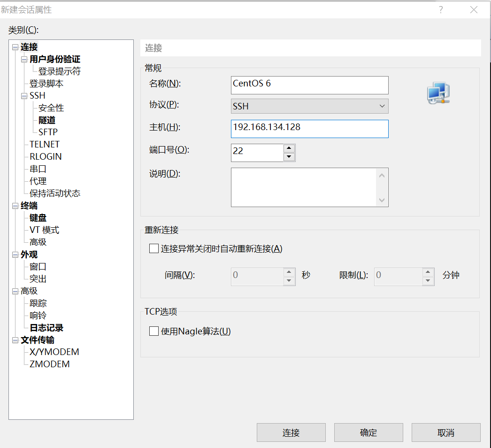Collapse the SSH tree node

[24, 96]
